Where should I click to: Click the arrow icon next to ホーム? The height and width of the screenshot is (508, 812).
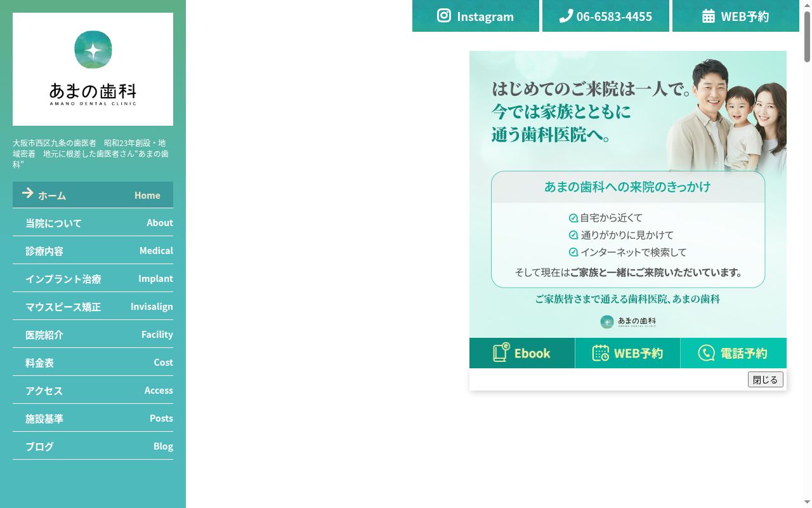point(28,193)
